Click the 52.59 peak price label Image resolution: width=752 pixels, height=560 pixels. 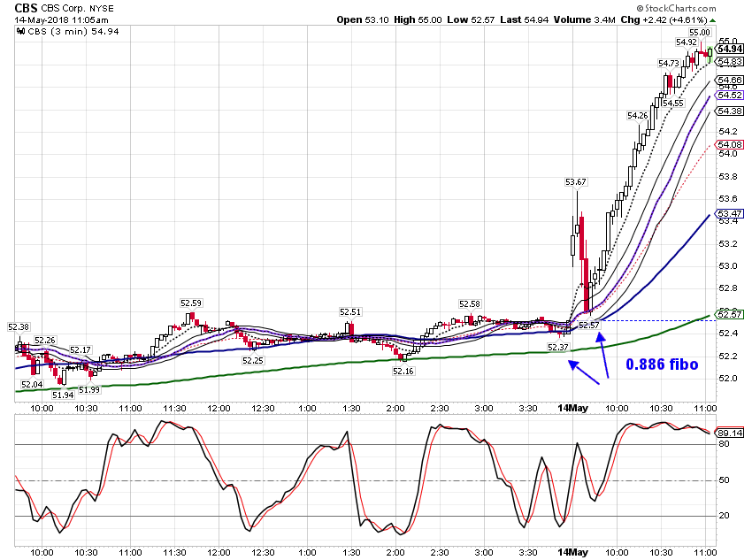(191, 303)
